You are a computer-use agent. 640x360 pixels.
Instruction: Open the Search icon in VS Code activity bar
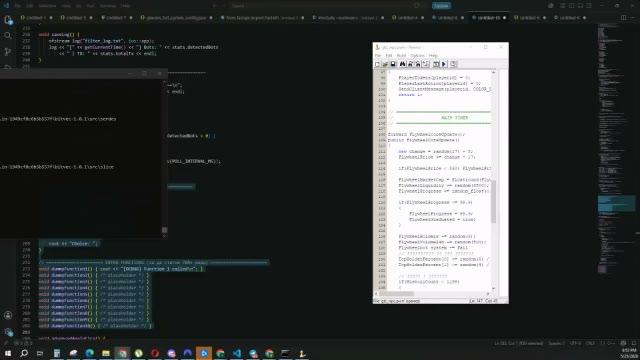pyautogui.click(x=8, y=36)
